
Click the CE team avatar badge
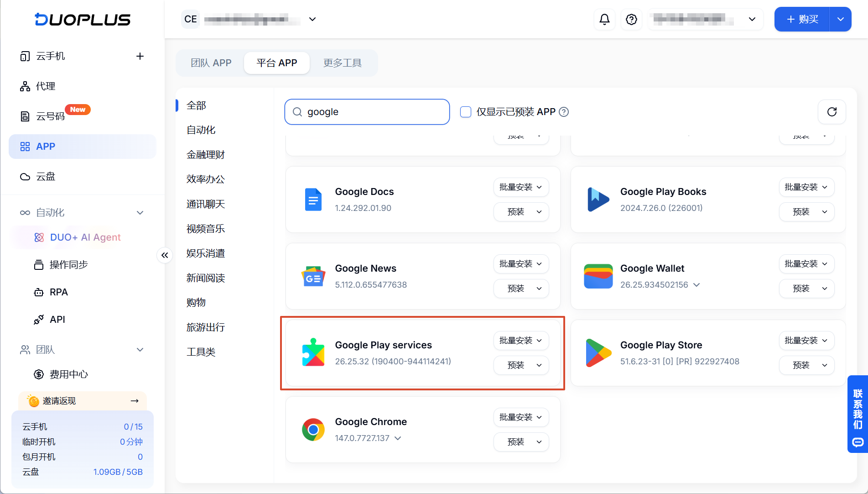pos(190,19)
